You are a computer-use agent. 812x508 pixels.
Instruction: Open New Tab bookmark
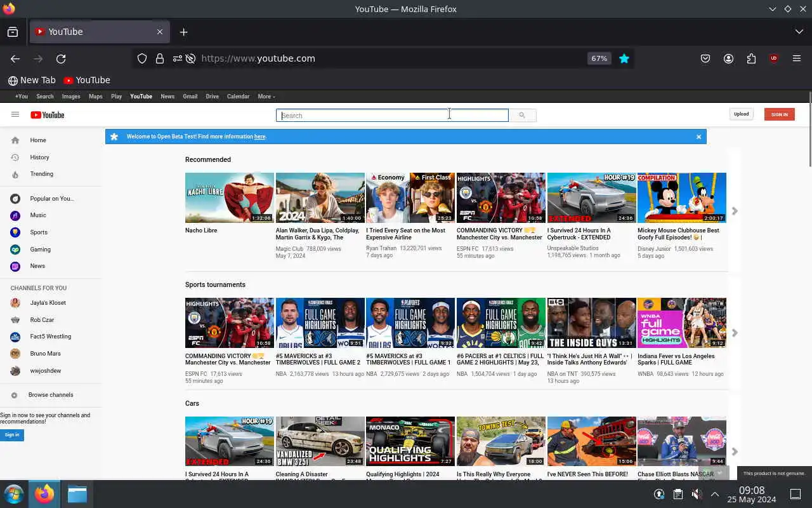tap(32, 80)
